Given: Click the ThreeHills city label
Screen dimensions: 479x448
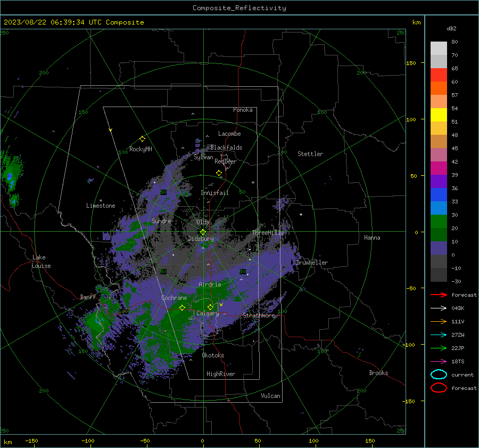Looking at the screenshot, I should 268,233.
